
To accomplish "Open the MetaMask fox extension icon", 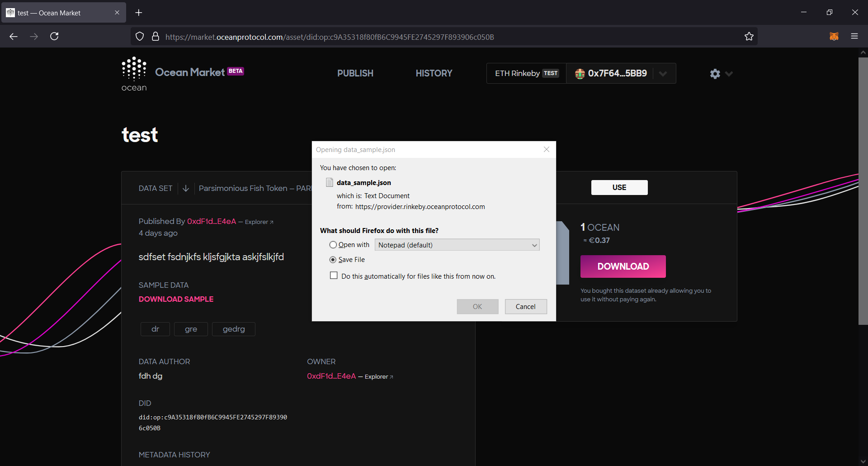I will [x=834, y=36].
